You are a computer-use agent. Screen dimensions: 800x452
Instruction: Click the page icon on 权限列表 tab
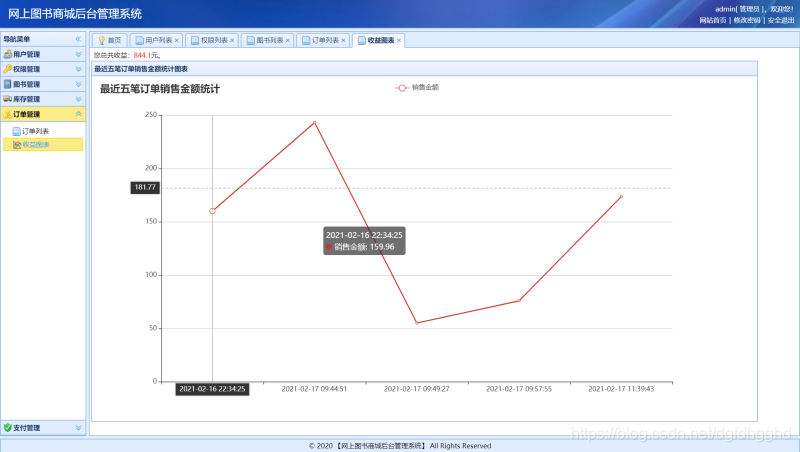coord(195,40)
